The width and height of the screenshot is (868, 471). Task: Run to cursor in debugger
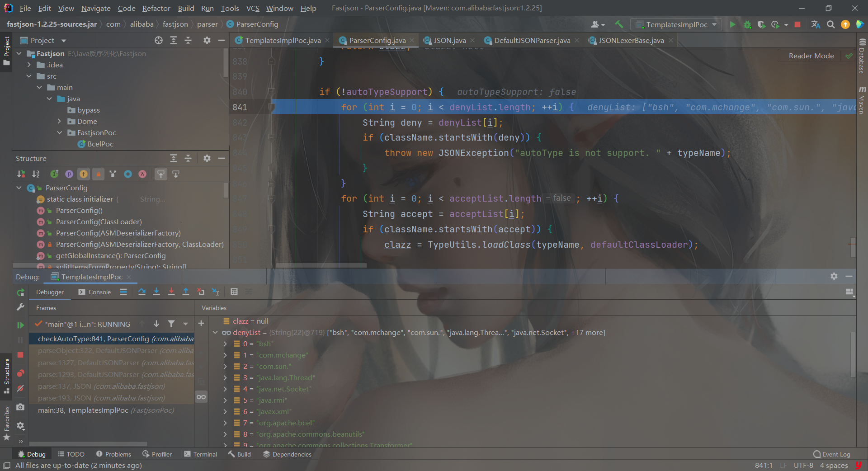coord(216,292)
